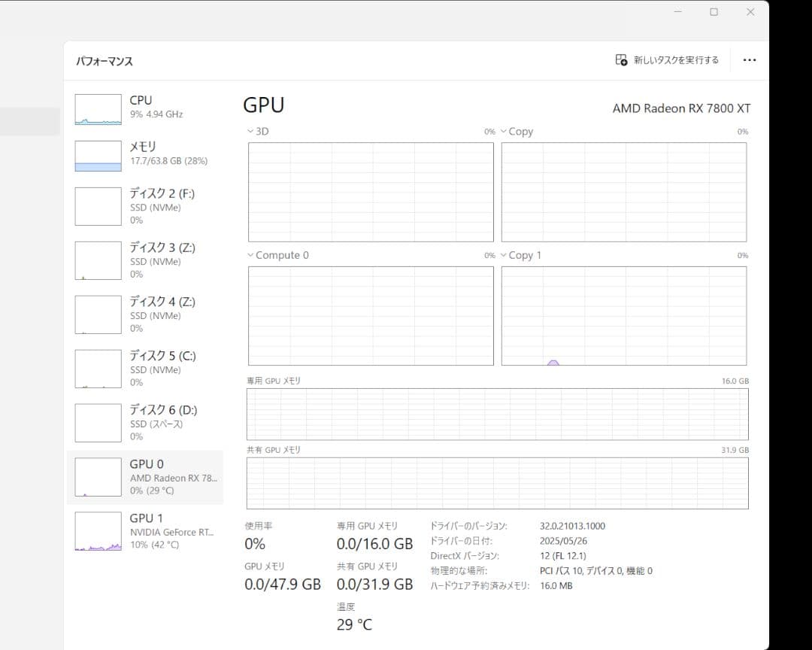The image size is (812, 650).
Task: Click the 共有 GPU メモリ graph
Action: pyautogui.click(x=496, y=482)
